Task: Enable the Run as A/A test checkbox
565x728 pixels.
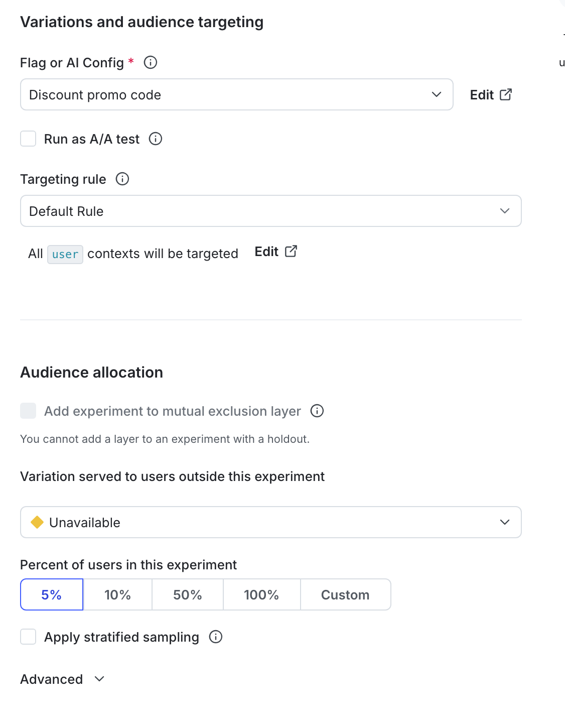Action: pos(28,139)
